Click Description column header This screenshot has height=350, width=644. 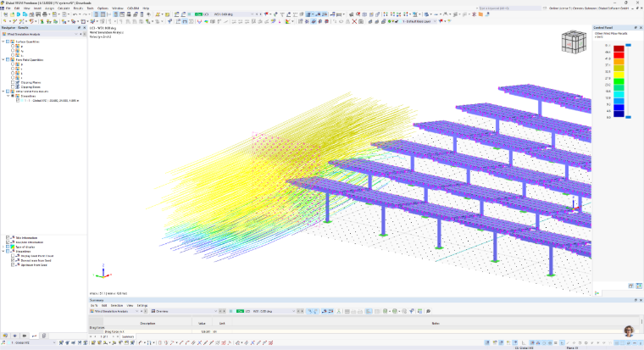coord(147,323)
